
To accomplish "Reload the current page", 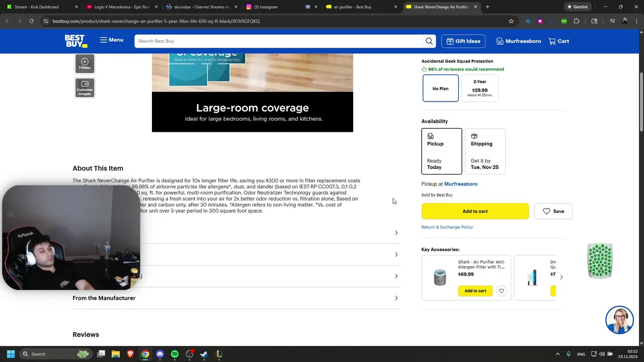I will tap(31, 21).
